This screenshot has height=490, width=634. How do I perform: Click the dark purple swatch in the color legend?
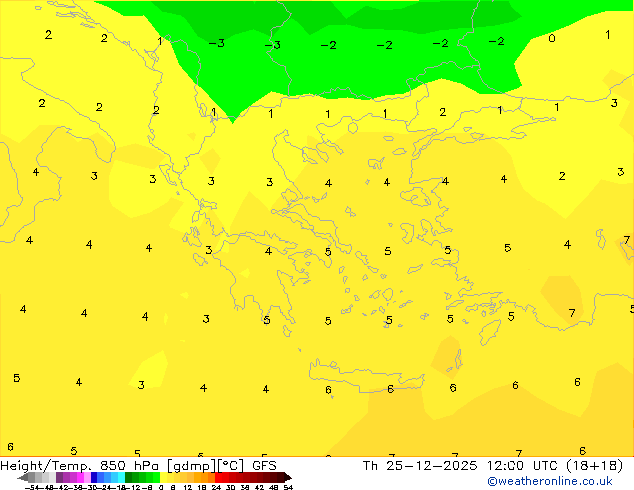click(x=59, y=477)
